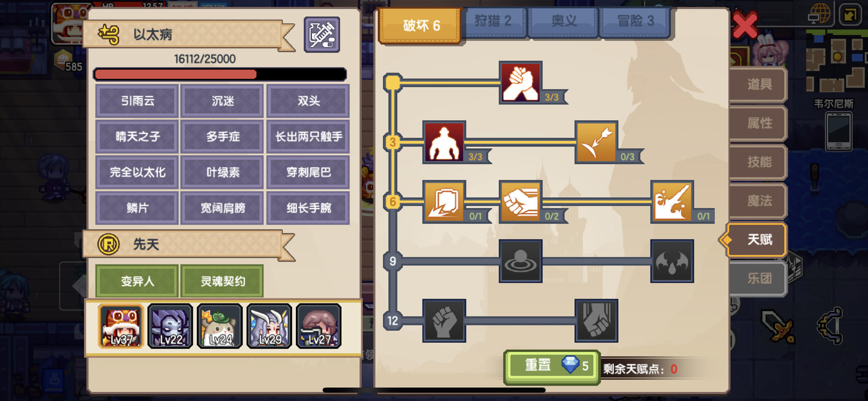Screen dimensions: 868x401
Task: Click the 重置 reset button
Action: click(x=552, y=367)
